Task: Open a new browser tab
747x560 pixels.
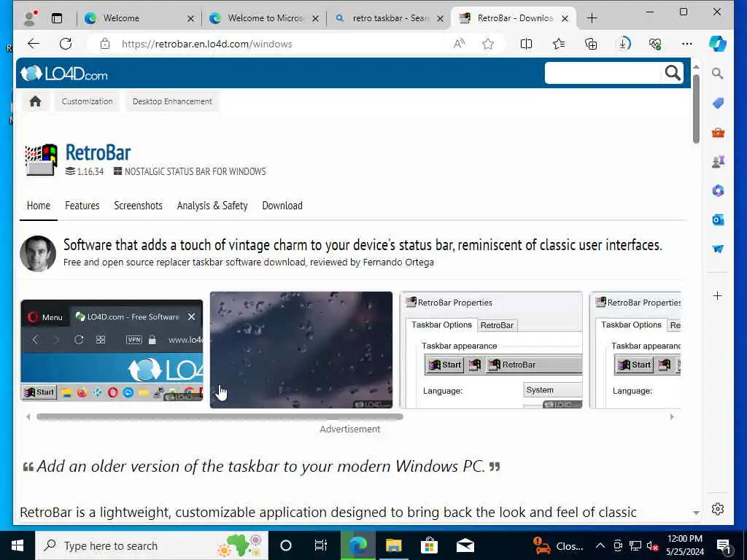Action: click(592, 18)
